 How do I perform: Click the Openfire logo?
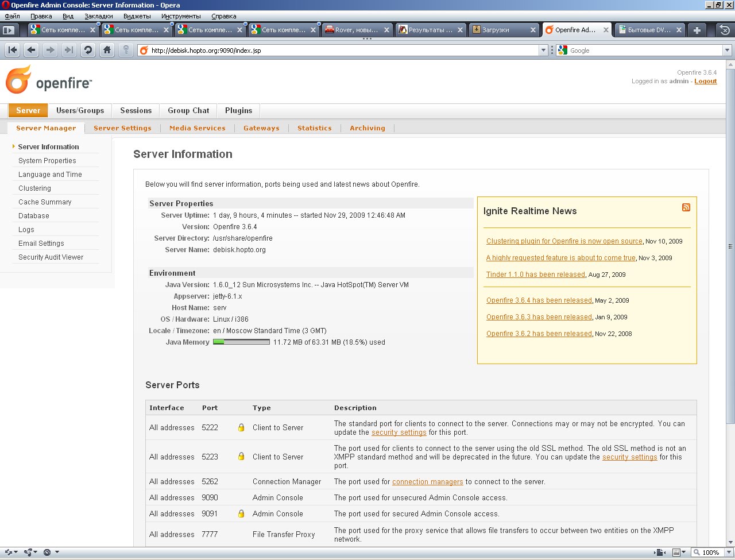tap(48, 80)
